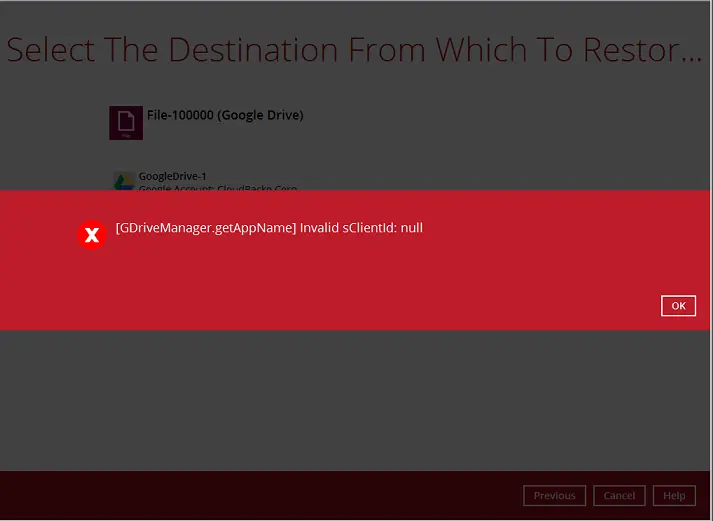The height and width of the screenshot is (521, 713).
Task: Click the Google Drive logo icon
Action: 123,181
